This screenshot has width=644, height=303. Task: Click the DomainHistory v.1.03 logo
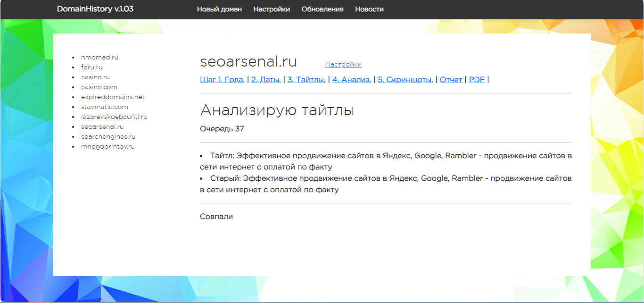pyautogui.click(x=95, y=9)
